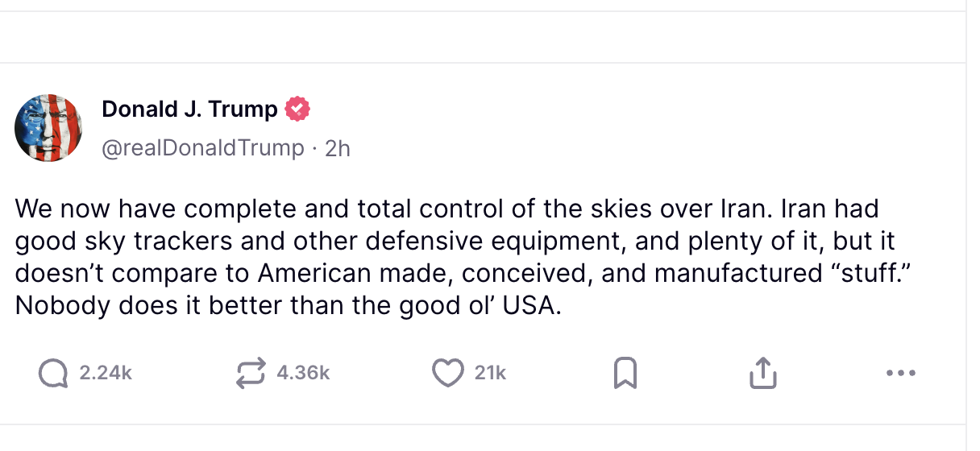This screenshot has height=451, width=980.
Task: Like the post with the heart icon
Action: click(x=447, y=373)
